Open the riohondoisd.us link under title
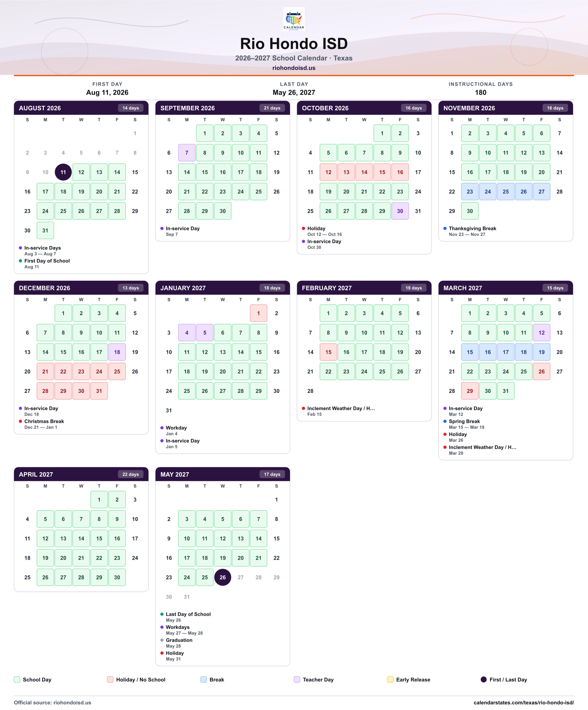The width and height of the screenshot is (588, 710). click(x=294, y=68)
